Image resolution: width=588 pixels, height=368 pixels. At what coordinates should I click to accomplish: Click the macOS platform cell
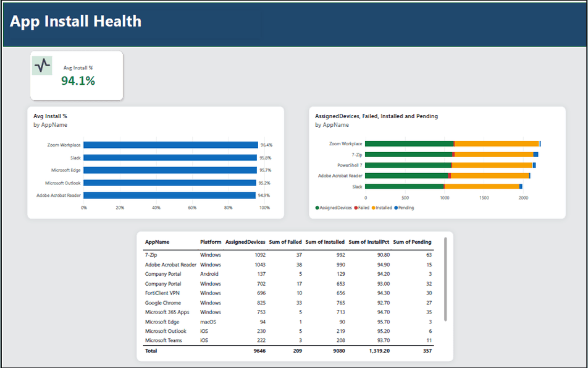208,322
